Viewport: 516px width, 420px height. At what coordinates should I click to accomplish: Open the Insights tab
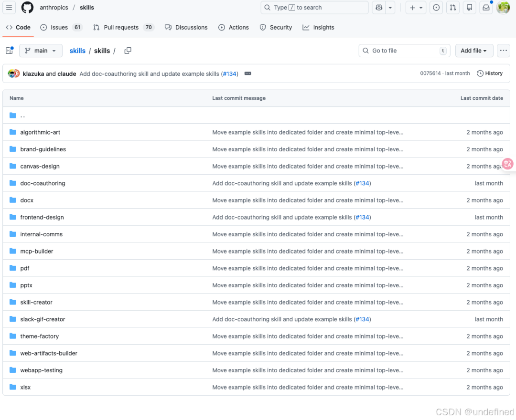(318, 27)
